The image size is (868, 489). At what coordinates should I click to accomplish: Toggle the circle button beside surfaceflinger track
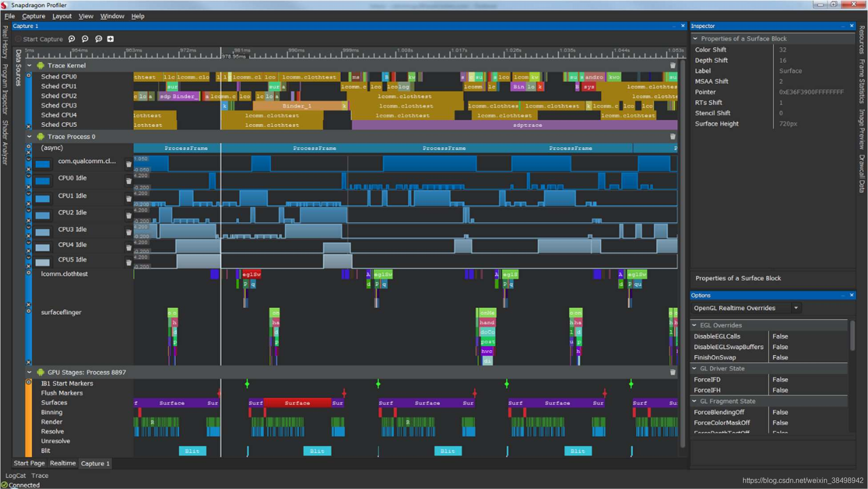point(28,311)
